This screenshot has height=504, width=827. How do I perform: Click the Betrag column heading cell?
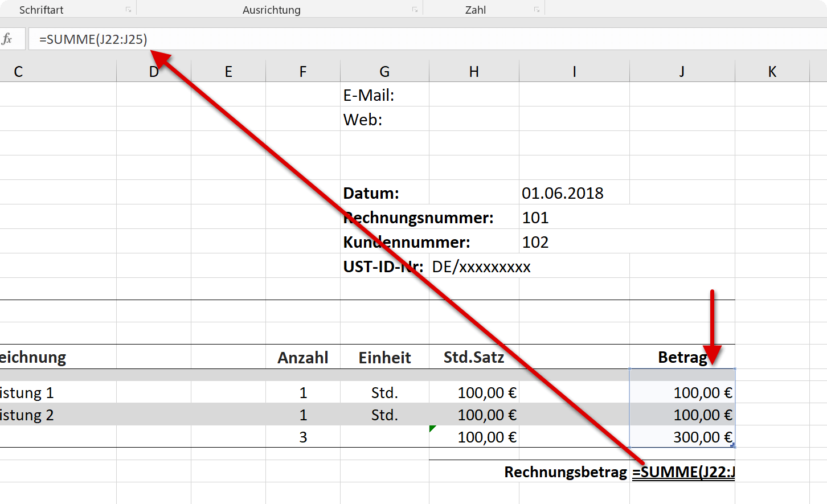682,357
